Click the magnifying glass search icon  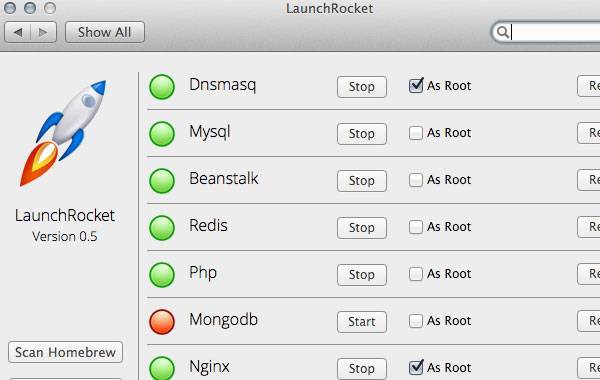click(502, 32)
